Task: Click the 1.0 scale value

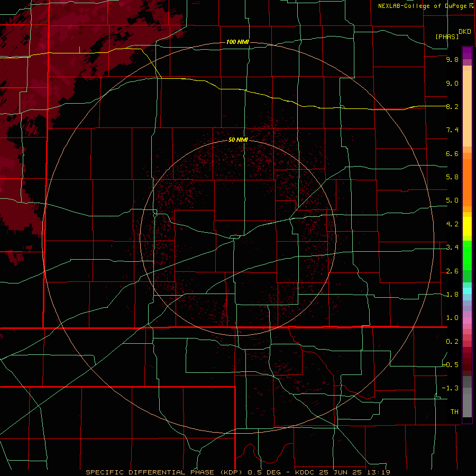Action: 452,318
